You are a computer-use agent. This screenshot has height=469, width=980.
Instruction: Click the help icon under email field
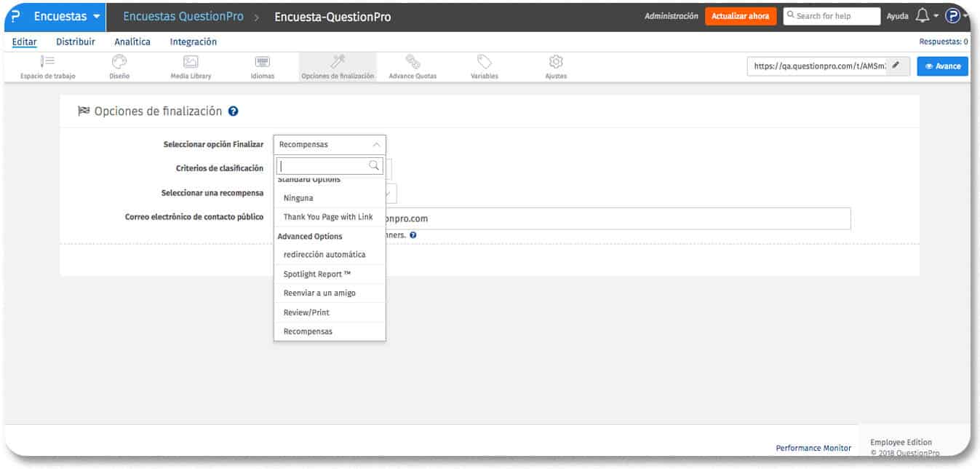pyautogui.click(x=413, y=235)
